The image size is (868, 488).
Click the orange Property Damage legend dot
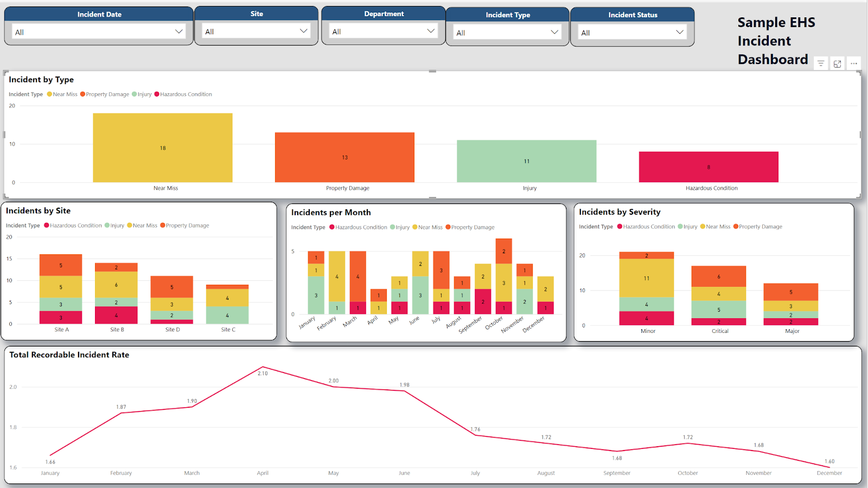pos(82,94)
